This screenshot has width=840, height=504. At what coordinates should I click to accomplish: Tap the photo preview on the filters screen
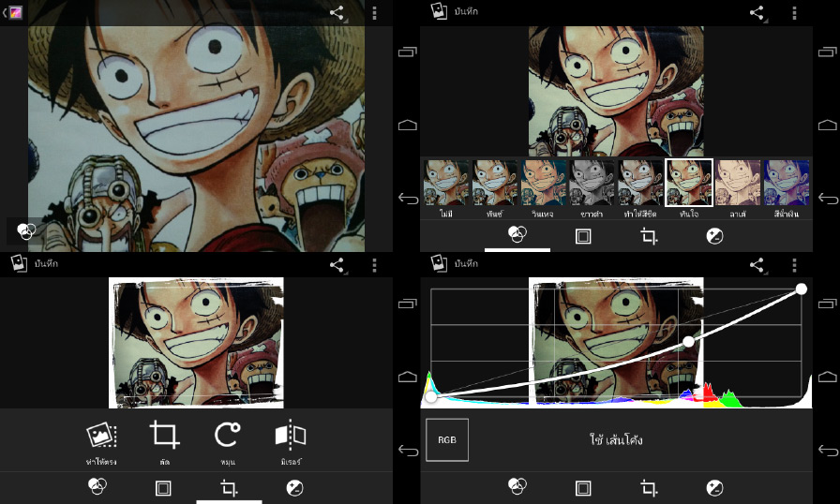(616, 91)
